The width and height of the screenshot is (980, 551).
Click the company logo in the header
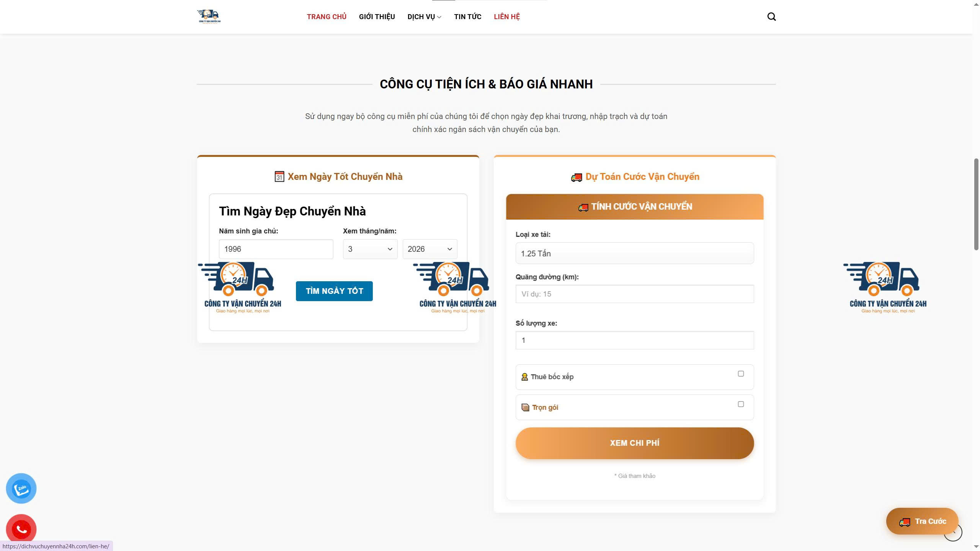[209, 16]
